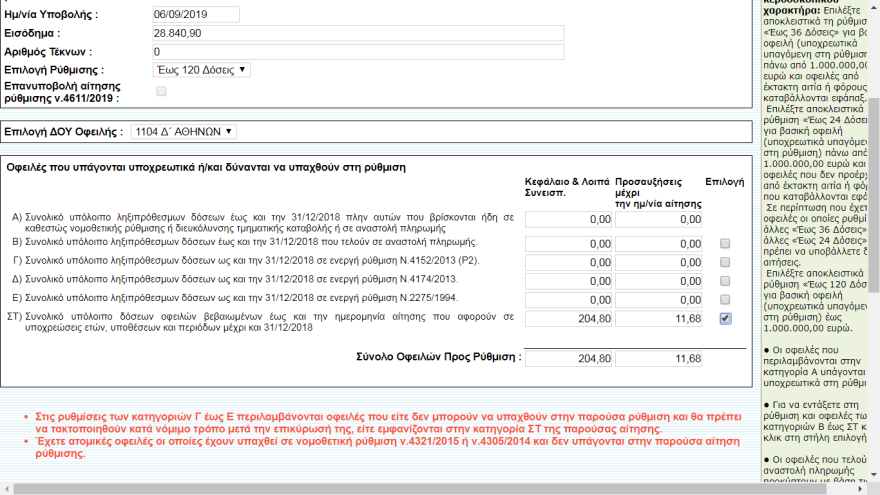The image size is (880, 495).
Task: Focus the Εισόδημα field showing 28.840,90
Action: [357, 33]
